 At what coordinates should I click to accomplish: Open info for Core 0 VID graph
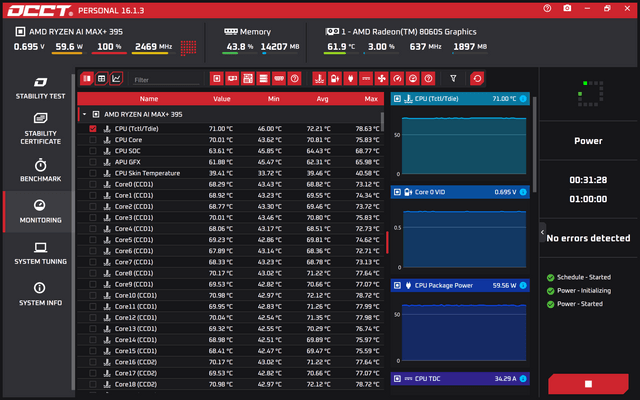point(523,192)
